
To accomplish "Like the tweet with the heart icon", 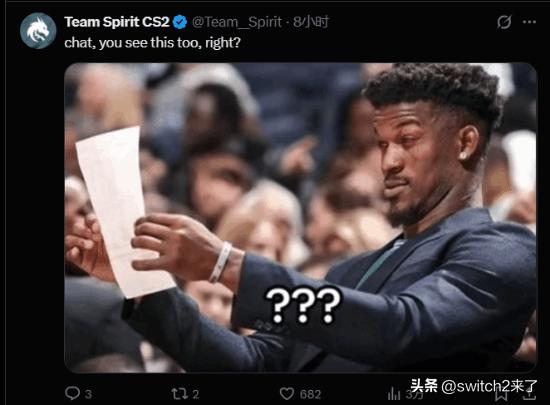I will (x=287, y=393).
